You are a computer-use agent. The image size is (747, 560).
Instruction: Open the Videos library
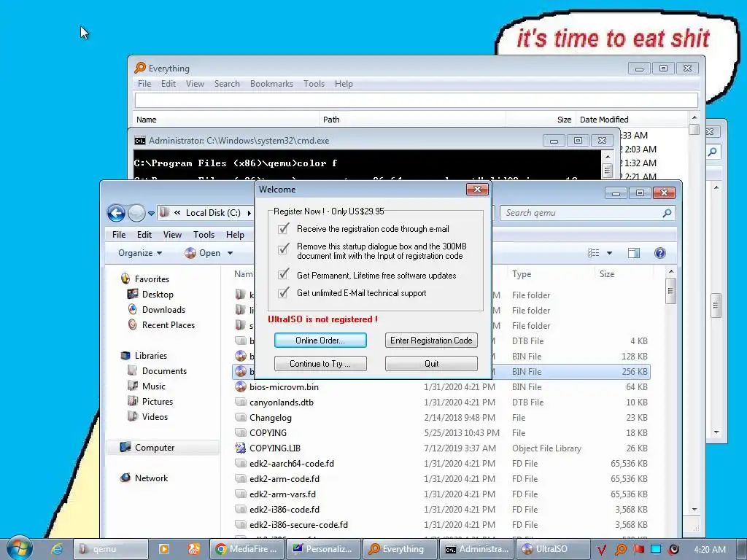155,416
